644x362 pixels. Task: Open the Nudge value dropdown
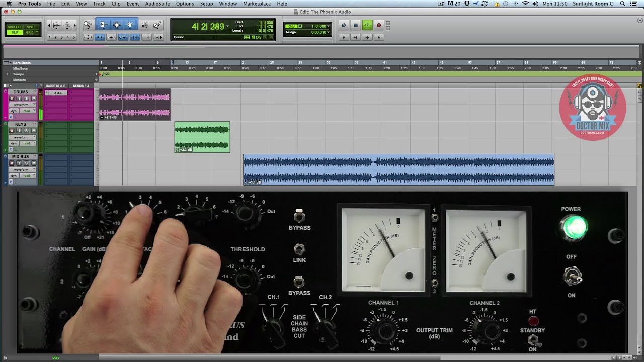[328, 32]
